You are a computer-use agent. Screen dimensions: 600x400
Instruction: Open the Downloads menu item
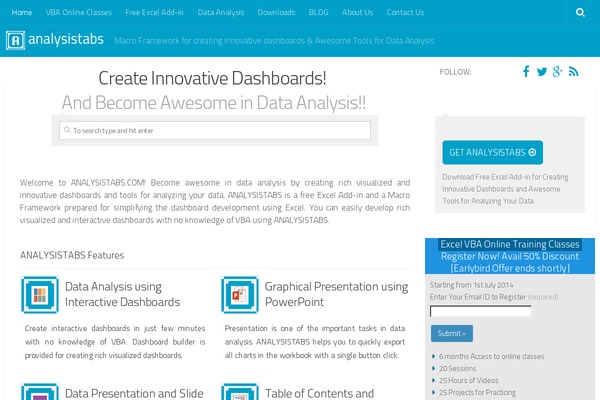pyautogui.click(x=276, y=13)
